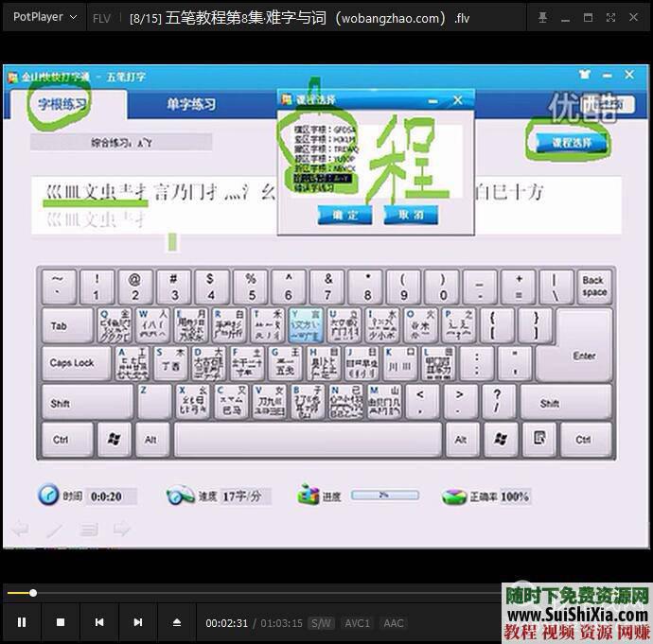This screenshot has height=644, width=653.
Task: Open the skin shirt icon in typing app
Action: click(x=585, y=75)
